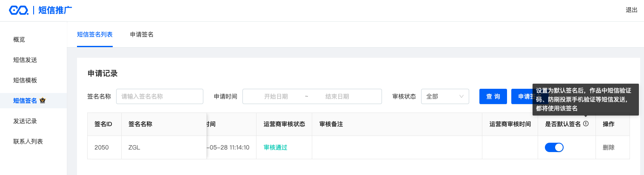Click the blue 申请签名 button
644x175 pixels.
pyautogui.click(x=522, y=96)
